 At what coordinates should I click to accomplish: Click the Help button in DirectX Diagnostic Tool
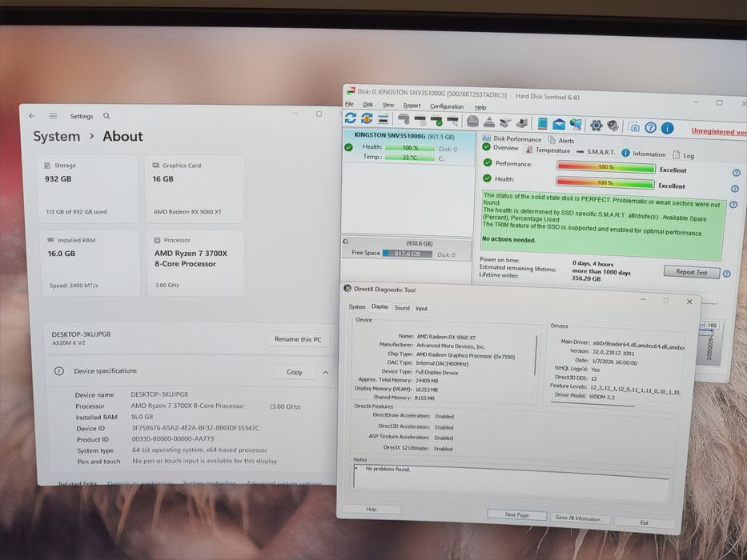tap(371, 509)
